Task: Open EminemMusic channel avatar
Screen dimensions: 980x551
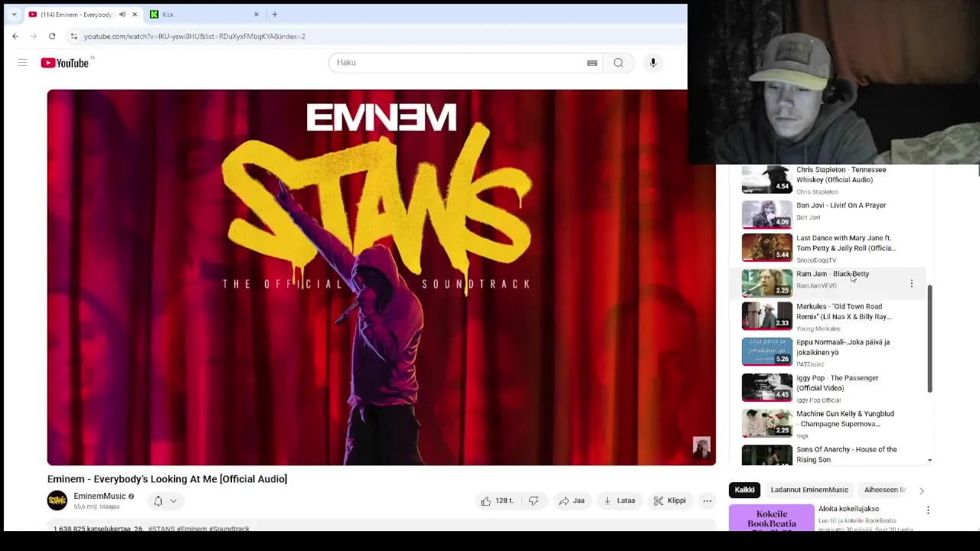Action: 57,500
